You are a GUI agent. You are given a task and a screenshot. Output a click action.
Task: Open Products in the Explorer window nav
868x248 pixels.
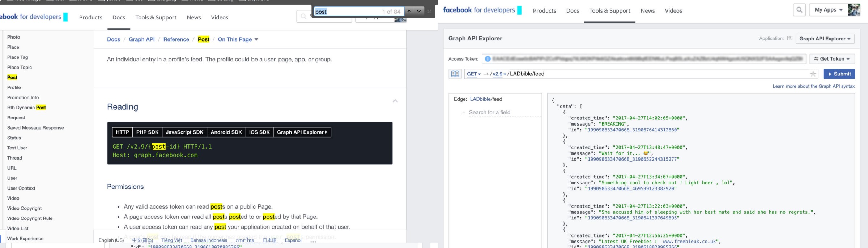pyautogui.click(x=544, y=11)
